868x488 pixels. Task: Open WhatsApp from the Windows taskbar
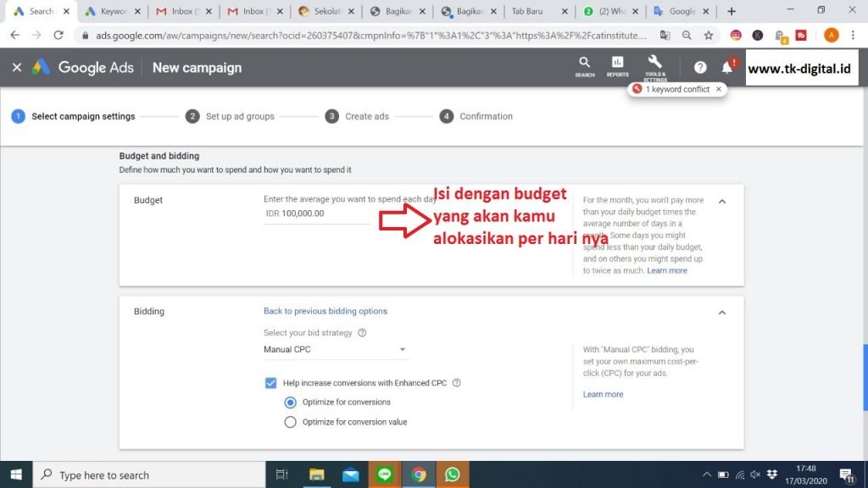[x=452, y=474]
